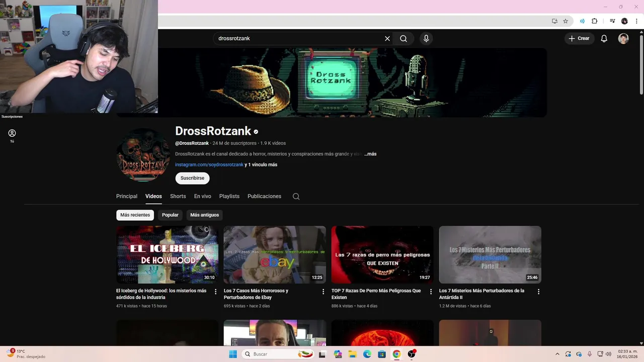Start voice search with the microphone icon

click(x=426, y=38)
